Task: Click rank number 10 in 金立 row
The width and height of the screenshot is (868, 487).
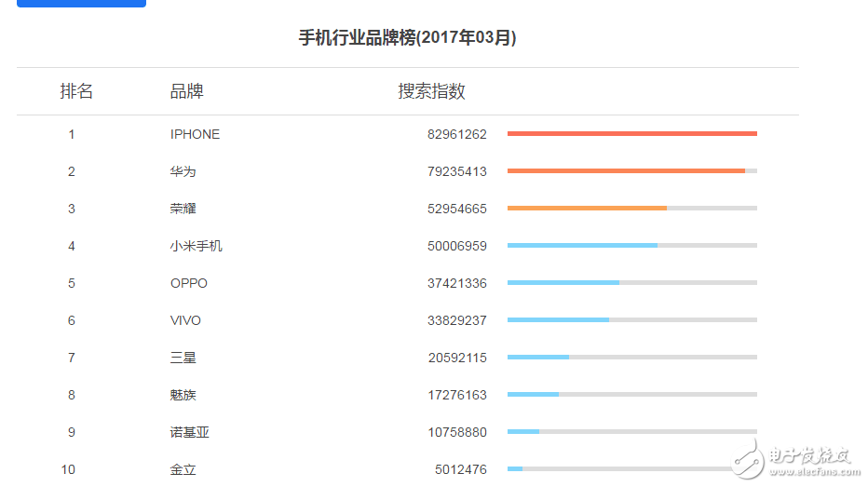Action: coord(68,469)
